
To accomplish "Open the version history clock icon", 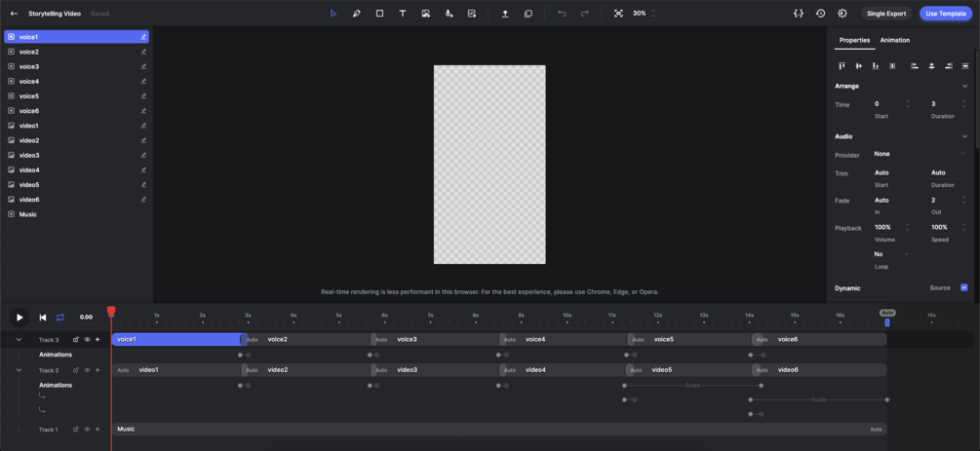I will tap(821, 13).
